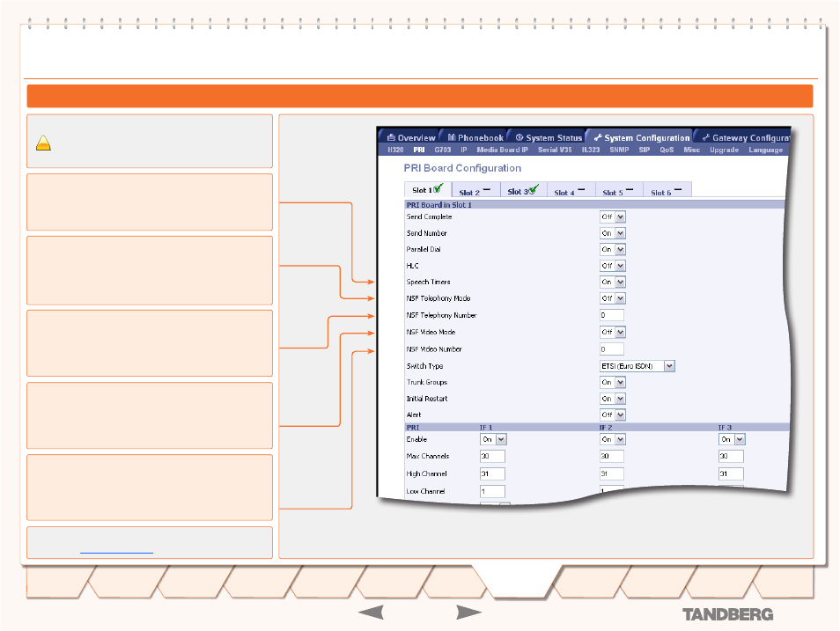Select the Slot 1 tab
840x631 pixels.
point(428,189)
